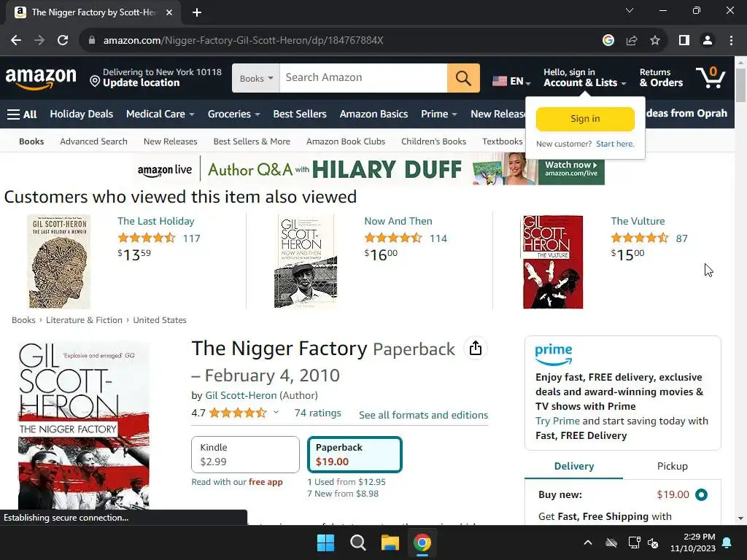Click The Vulture book cover thumbnail

tap(553, 262)
